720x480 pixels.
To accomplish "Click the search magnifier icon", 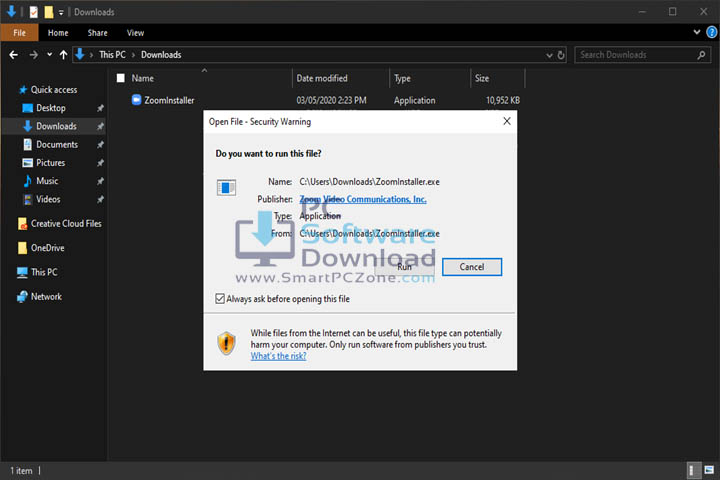I will click(701, 55).
